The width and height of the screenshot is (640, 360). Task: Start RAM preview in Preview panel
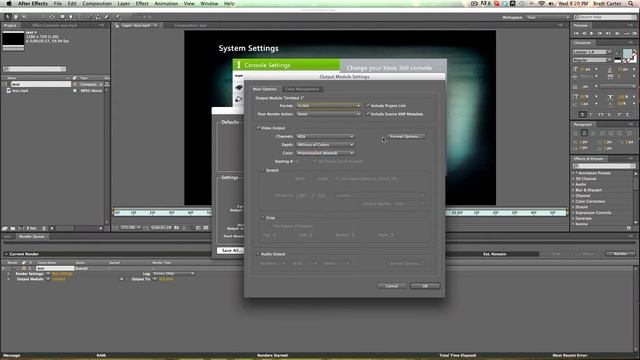point(634,33)
